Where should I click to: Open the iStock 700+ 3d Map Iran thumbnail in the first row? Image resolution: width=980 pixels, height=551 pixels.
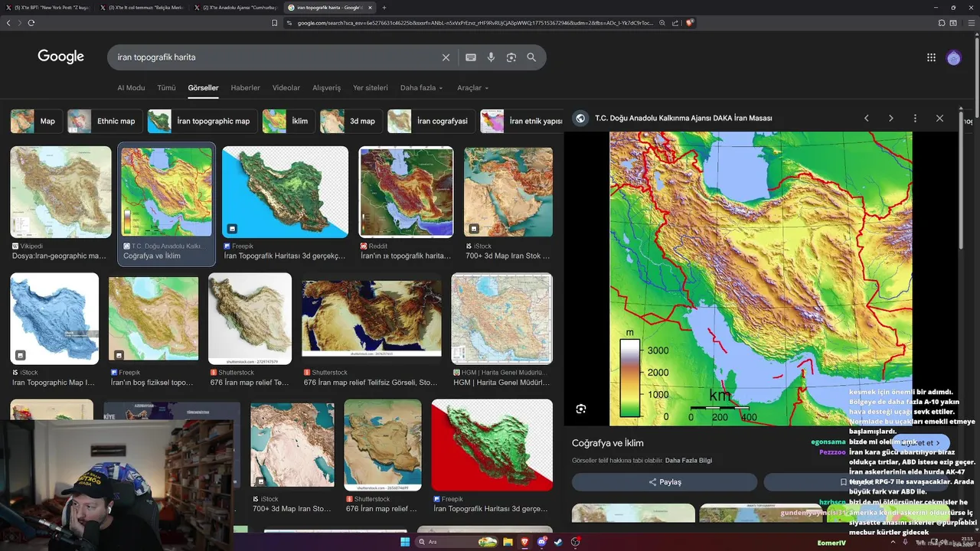508,192
